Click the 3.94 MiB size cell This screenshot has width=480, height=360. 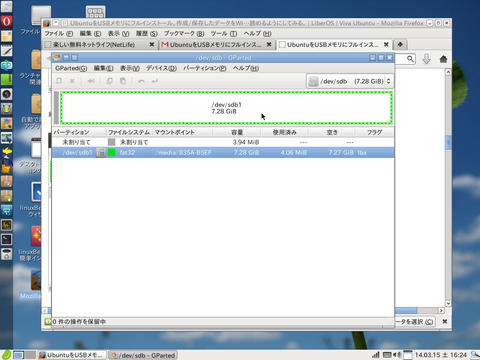(246, 142)
